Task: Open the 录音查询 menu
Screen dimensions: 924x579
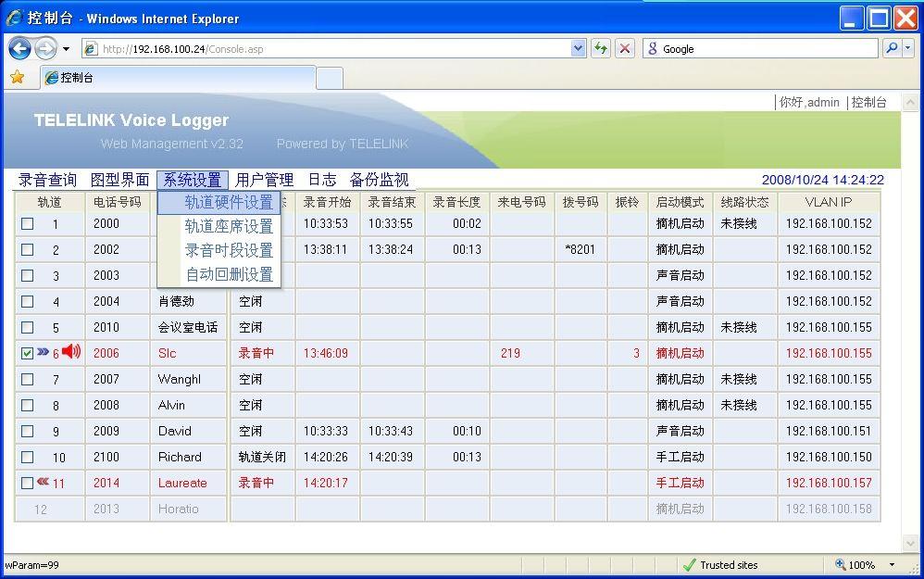Action: point(47,179)
